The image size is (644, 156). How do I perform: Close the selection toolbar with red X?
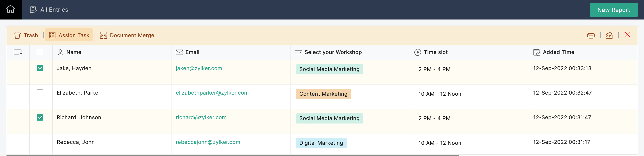(x=627, y=35)
